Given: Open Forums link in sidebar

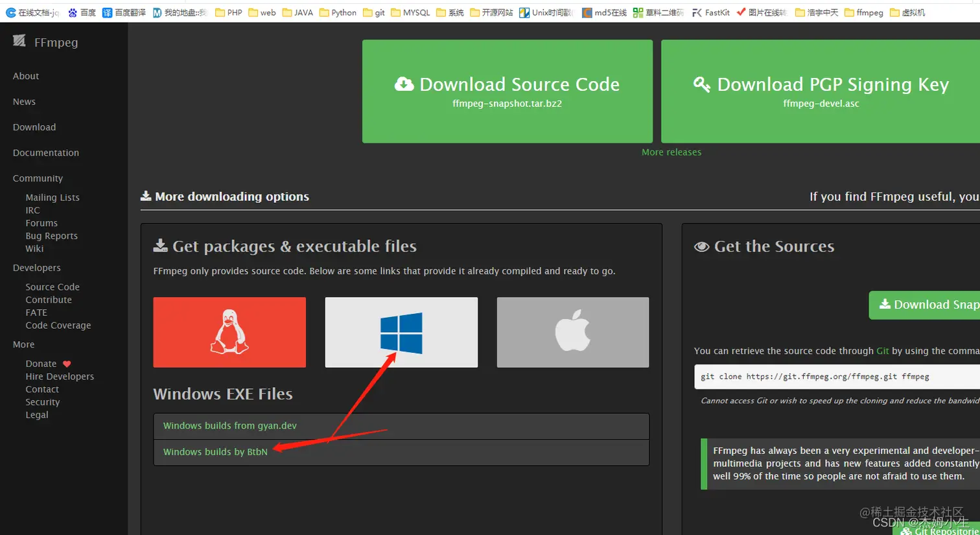Looking at the screenshot, I should [x=41, y=223].
